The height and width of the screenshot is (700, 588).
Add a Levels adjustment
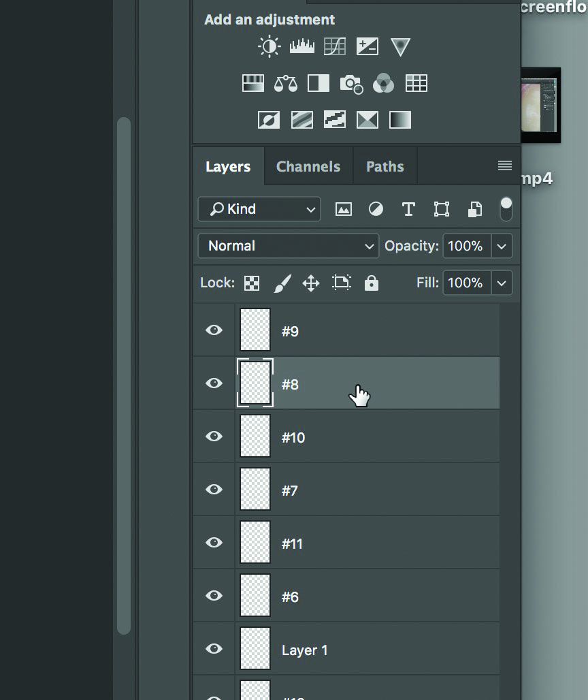[x=301, y=46]
